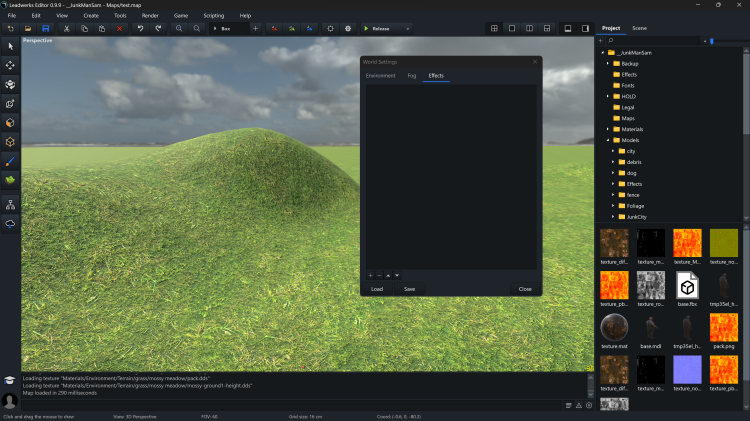Collapse the Models folder
The width and height of the screenshot is (750, 421).
coord(607,140)
